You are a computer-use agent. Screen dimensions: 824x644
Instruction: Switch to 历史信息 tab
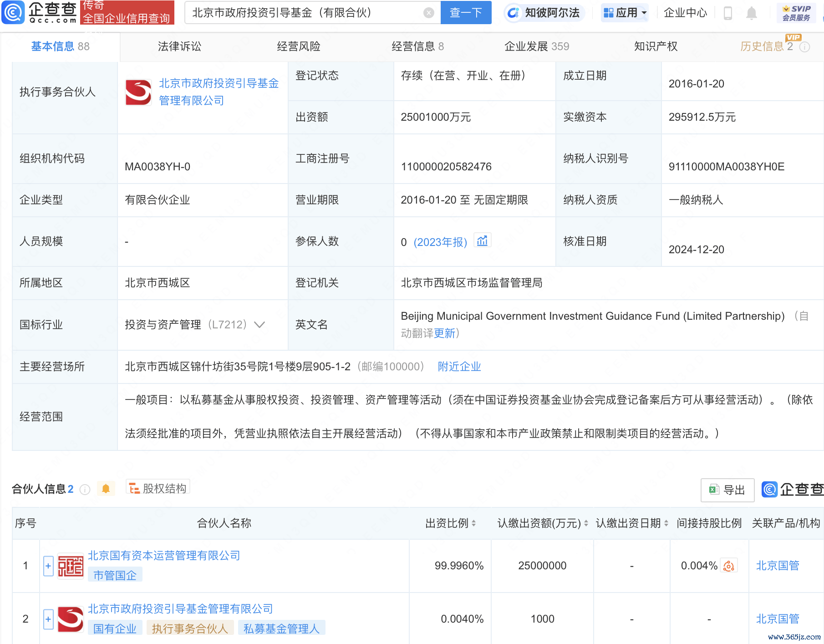pos(766,46)
